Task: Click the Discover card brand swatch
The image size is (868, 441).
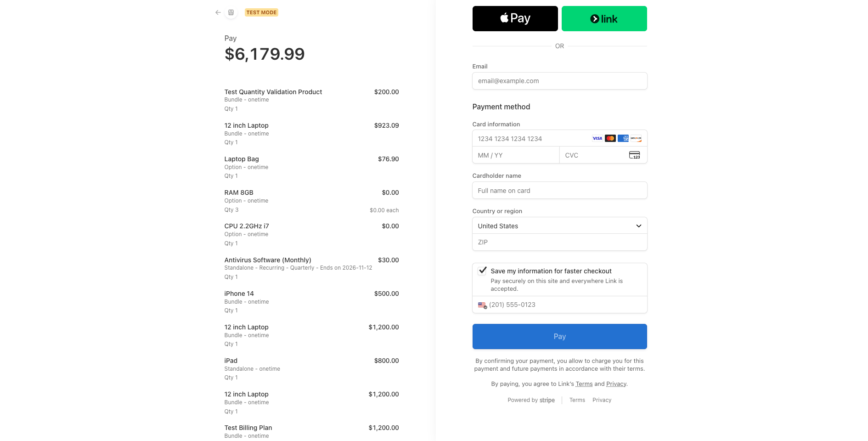Action: click(636, 138)
